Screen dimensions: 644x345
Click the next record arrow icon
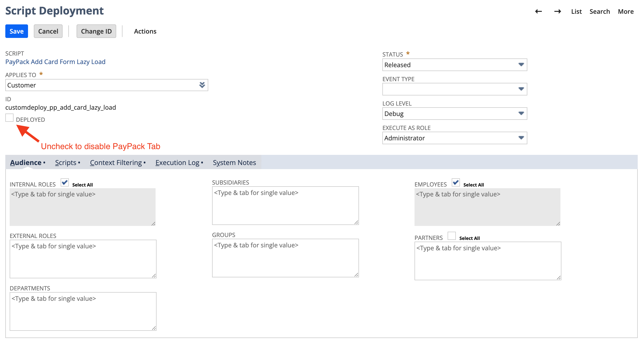558,11
